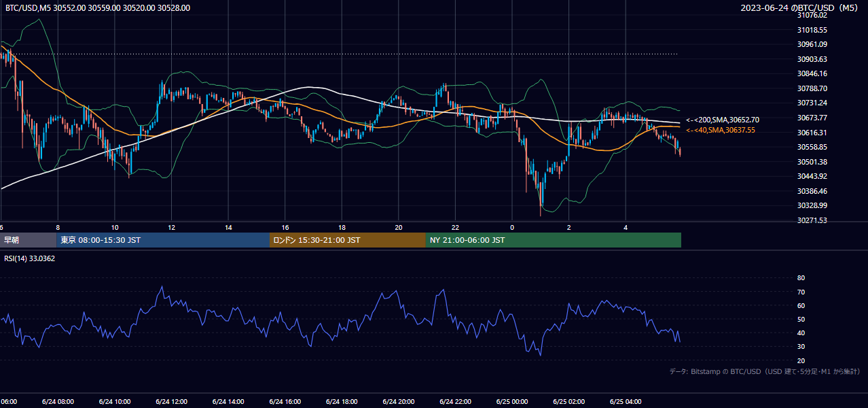Image resolution: width=868 pixels, height=408 pixels.
Task: Click the 6/24 22:00 date label
Action: [455, 402]
